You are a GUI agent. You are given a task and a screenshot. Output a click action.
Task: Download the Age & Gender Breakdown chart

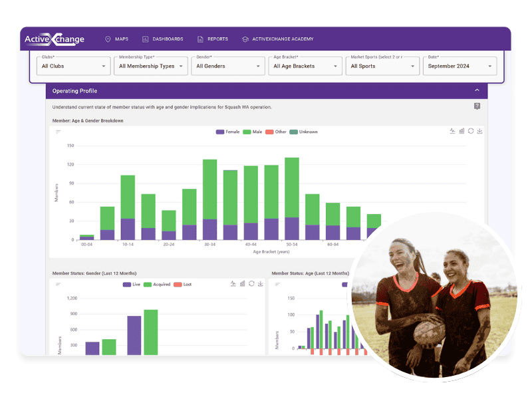click(x=480, y=131)
